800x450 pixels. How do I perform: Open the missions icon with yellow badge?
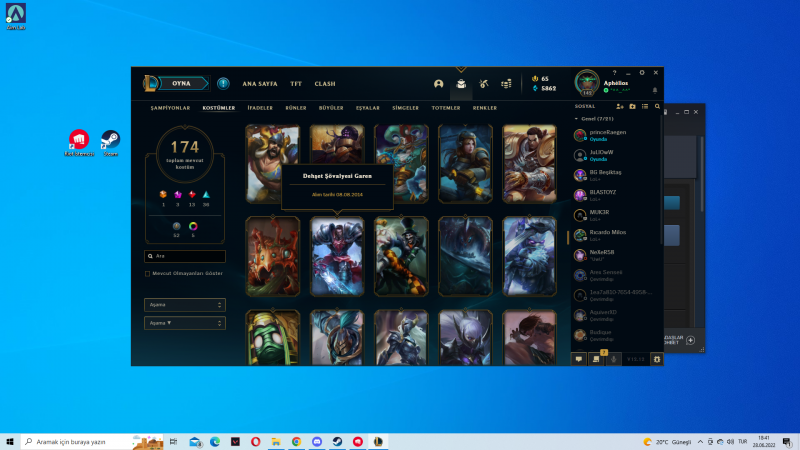[596, 359]
